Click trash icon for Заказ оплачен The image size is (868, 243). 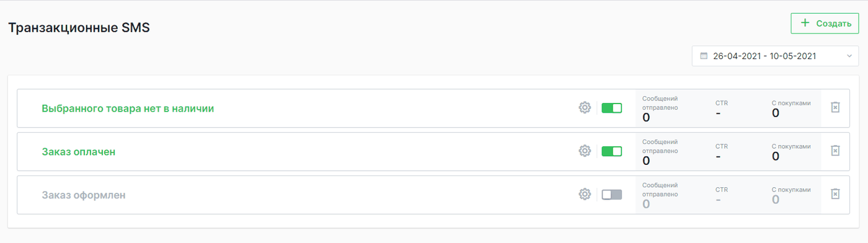tap(835, 151)
